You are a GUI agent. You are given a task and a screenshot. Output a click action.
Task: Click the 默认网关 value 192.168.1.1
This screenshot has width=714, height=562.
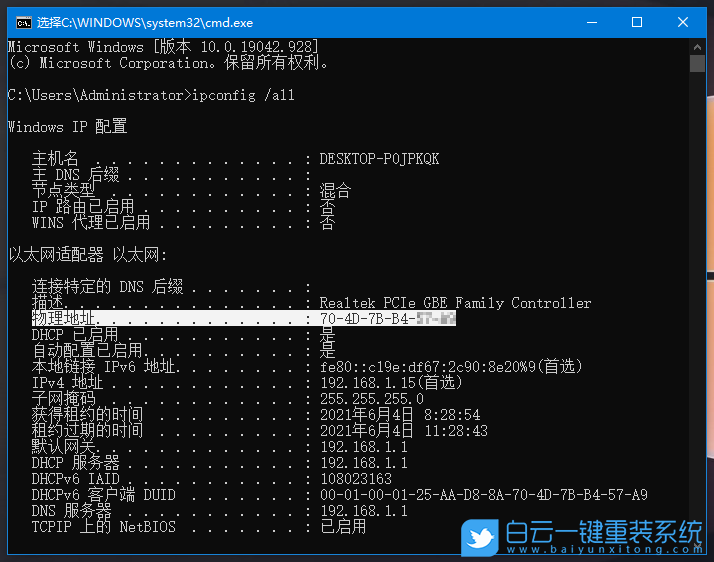pos(364,447)
